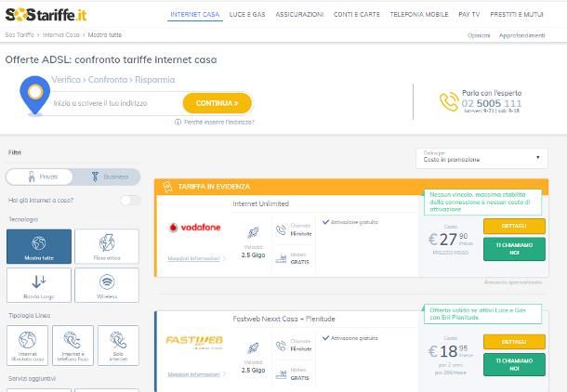Click Vodafone Attivazione gratuita checkmark text
This screenshot has width=567, height=392.
pos(350,222)
